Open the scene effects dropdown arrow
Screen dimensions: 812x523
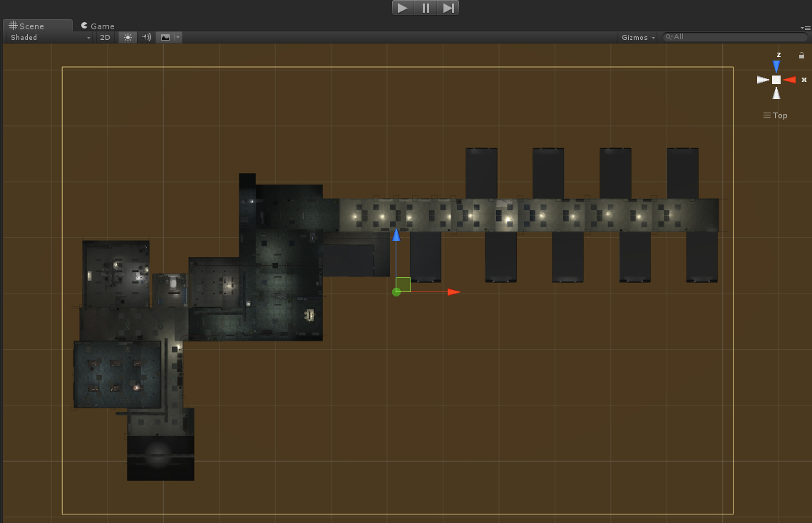(178, 37)
